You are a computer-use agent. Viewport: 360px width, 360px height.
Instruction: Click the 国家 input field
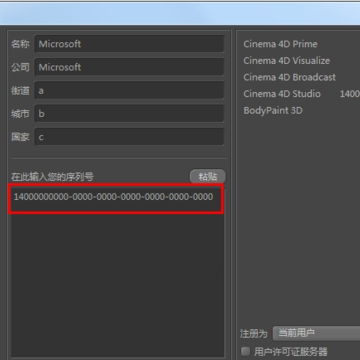tap(129, 137)
